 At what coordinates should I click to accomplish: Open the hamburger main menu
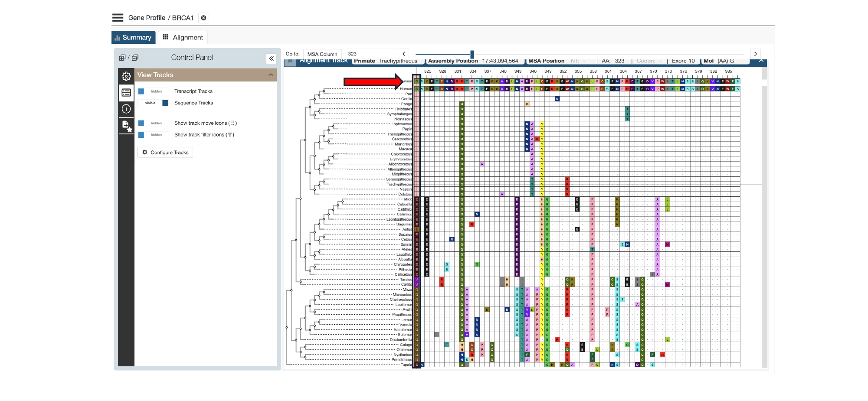pyautogui.click(x=118, y=18)
